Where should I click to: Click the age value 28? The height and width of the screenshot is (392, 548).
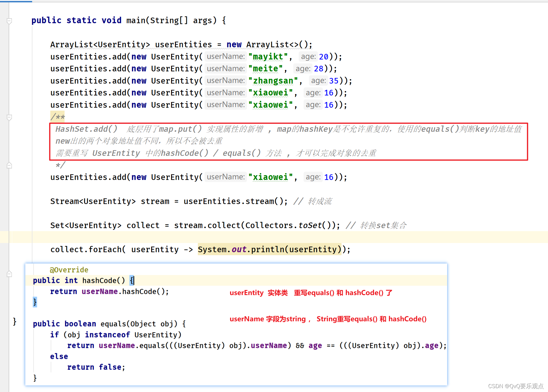319,69
